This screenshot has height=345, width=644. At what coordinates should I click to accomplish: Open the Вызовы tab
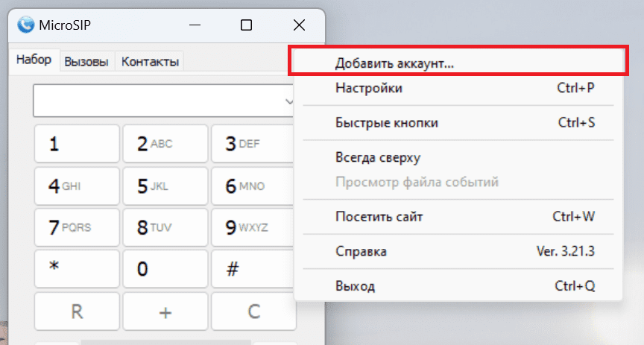[86, 62]
